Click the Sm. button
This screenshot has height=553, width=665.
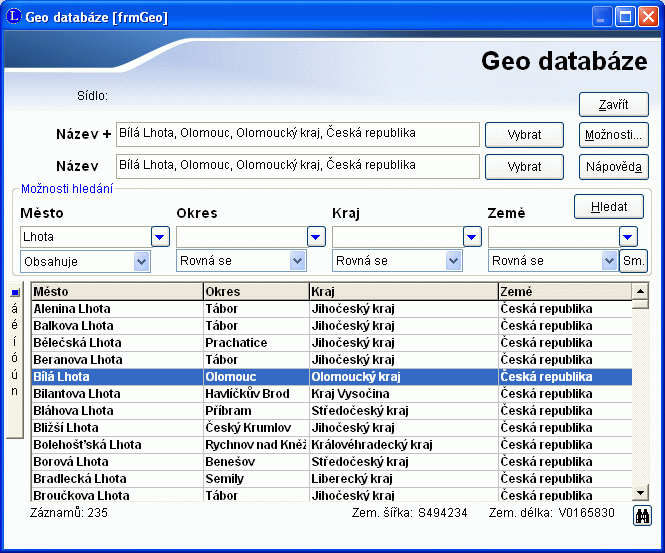tap(633, 261)
